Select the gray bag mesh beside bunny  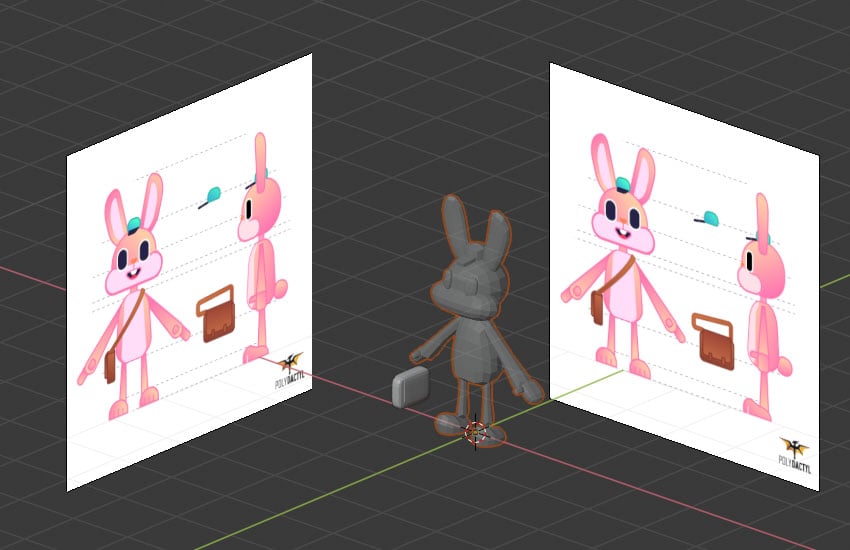tap(410, 387)
